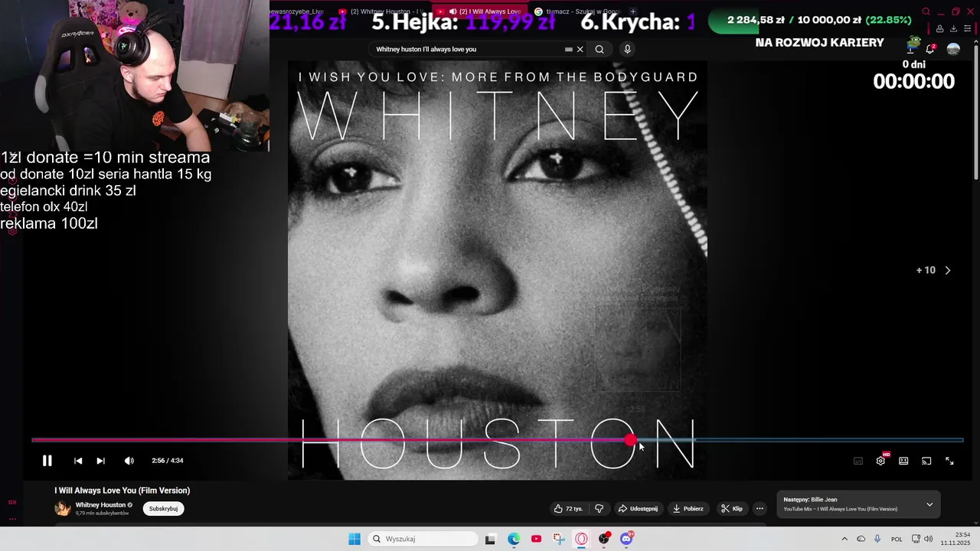Open the taskbar clock showing 23:54

point(956,539)
